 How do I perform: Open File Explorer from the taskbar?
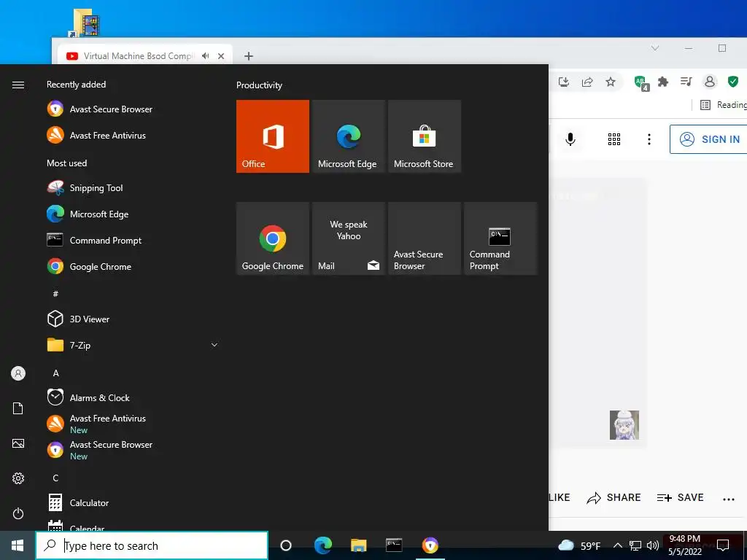tap(358, 545)
